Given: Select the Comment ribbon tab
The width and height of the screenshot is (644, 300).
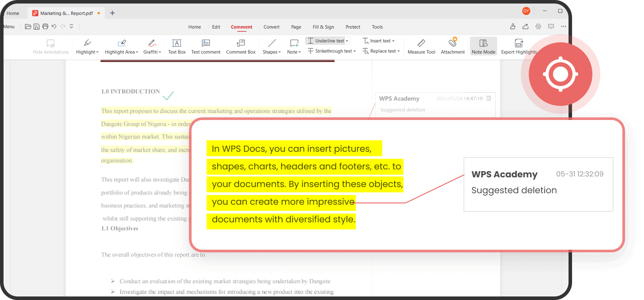Looking at the screenshot, I should click(241, 27).
